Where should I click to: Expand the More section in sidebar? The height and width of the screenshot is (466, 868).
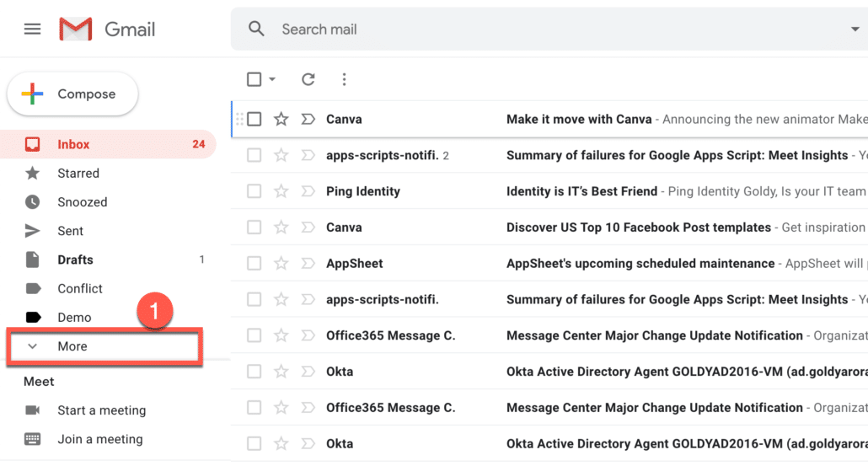[104, 346]
